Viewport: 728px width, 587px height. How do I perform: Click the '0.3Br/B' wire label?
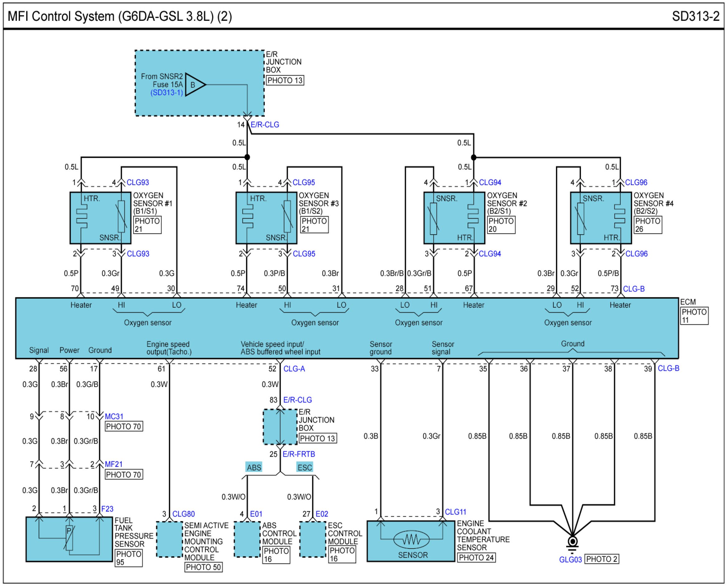(x=392, y=273)
